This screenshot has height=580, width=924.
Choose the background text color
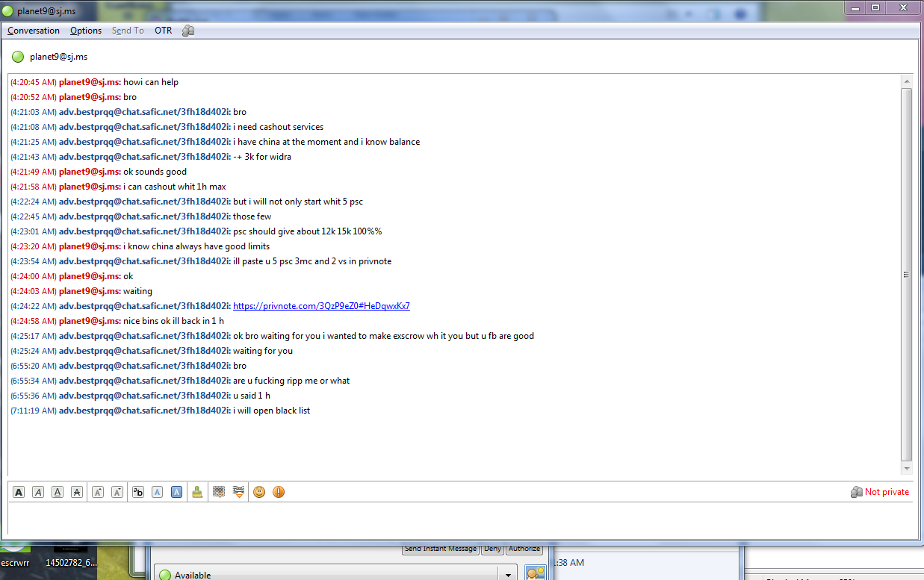(177, 492)
